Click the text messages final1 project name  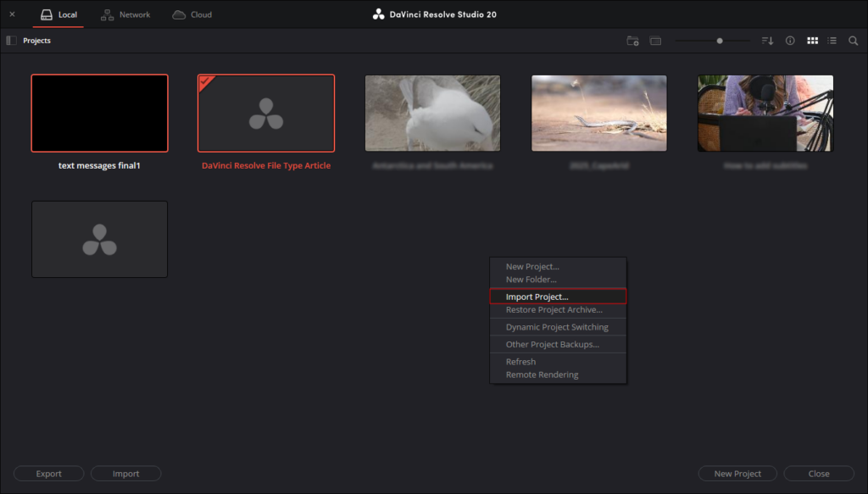pos(100,165)
